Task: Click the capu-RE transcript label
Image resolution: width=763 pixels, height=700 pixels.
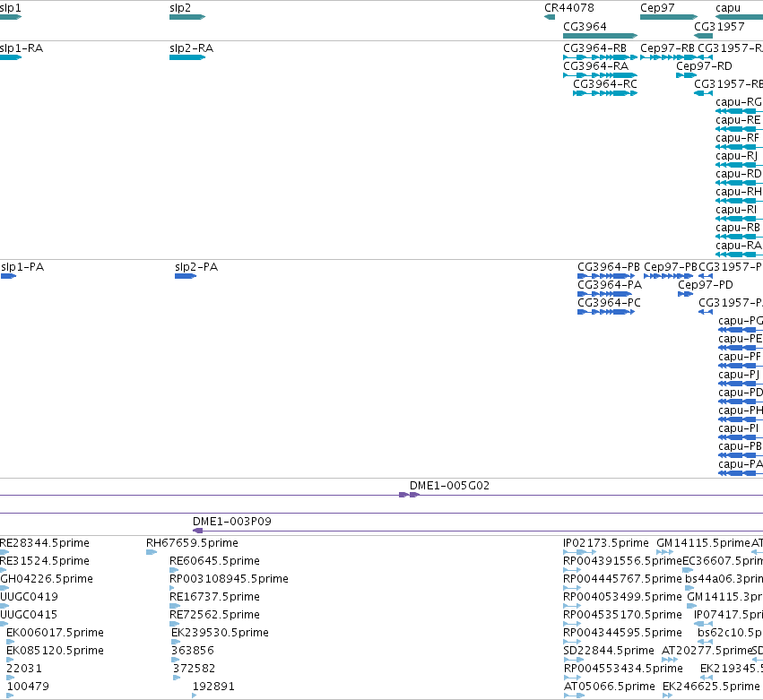Action: 738,120
